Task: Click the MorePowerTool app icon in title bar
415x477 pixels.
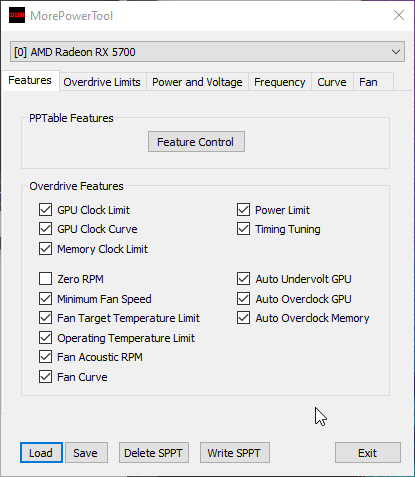Action: click(x=17, y=15)
